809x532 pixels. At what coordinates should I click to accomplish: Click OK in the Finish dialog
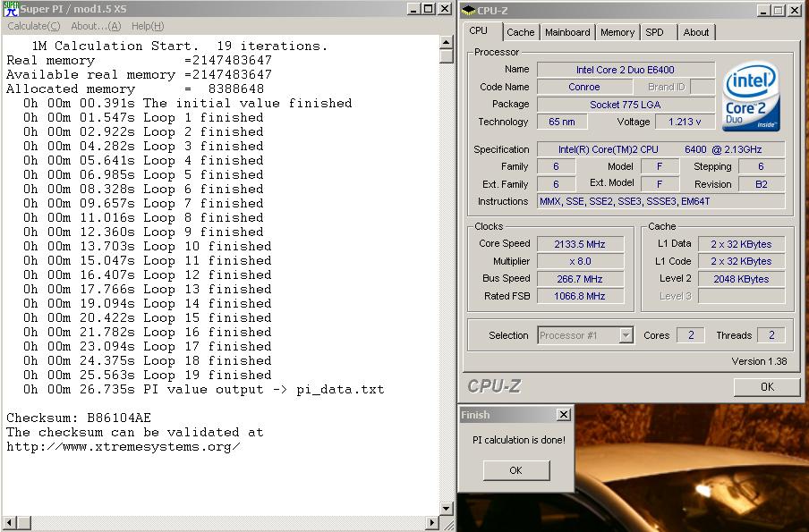pyautogui.click(x=516, y=470)
